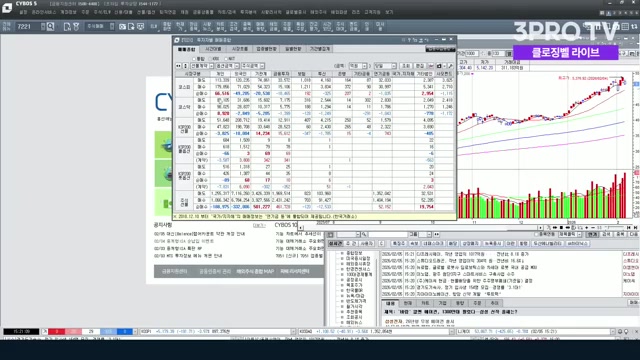Screen dimensions: 640x360
Task: Click the chart icon beside the edit button
Action: tap(431, 66)
